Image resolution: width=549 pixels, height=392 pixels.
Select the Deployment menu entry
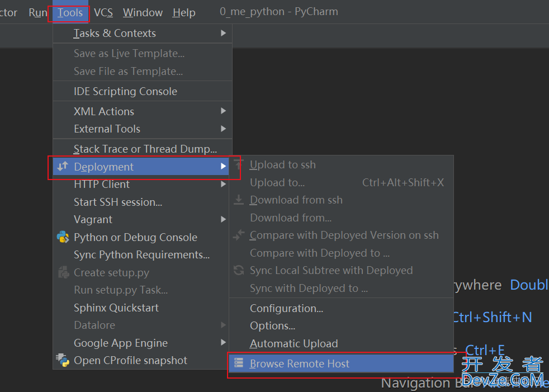coord(141,167)
